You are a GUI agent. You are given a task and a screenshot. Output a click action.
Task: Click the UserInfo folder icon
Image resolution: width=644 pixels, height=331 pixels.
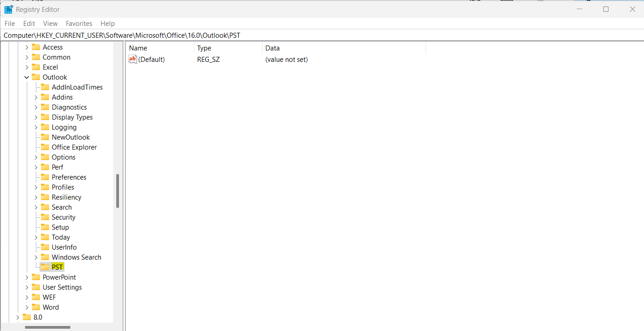tap(45, 247)
